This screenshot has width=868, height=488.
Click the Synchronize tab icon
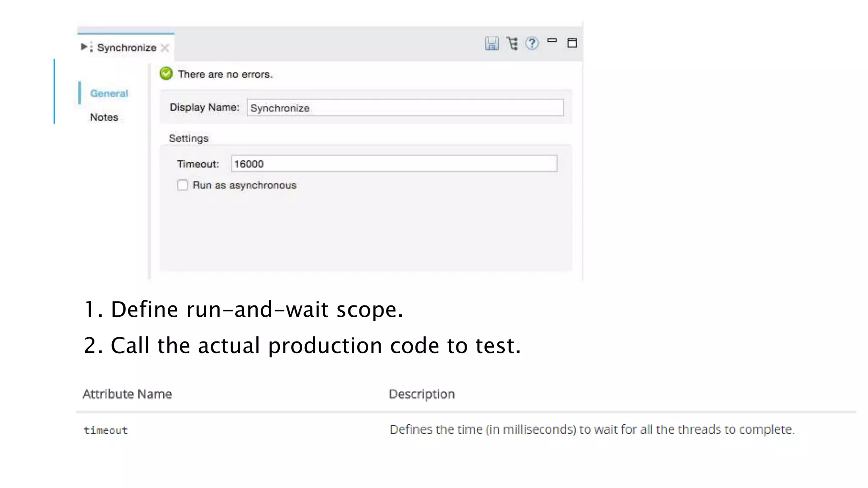(86, 47)
